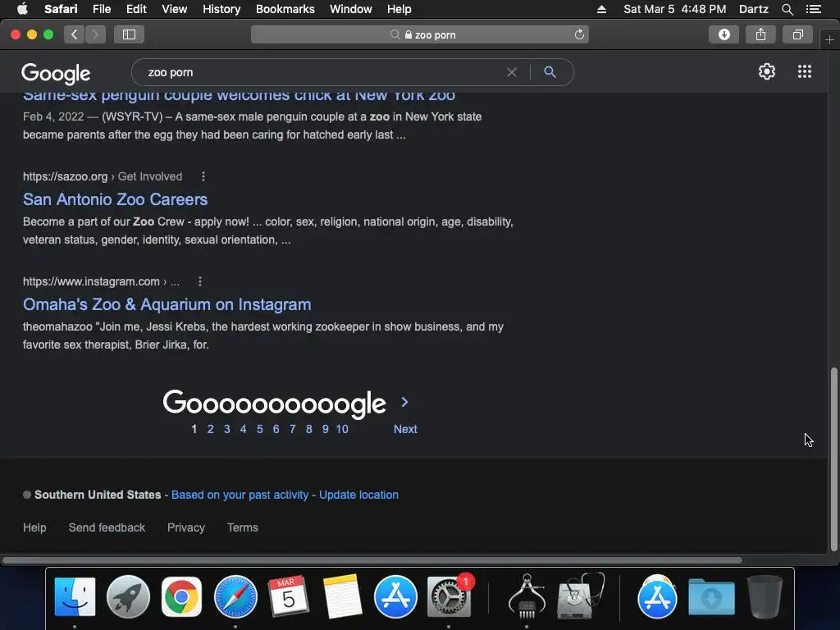The image size is (840, 630).
Task: Click the date and time in the menu bar
Action: click(674, 9)
